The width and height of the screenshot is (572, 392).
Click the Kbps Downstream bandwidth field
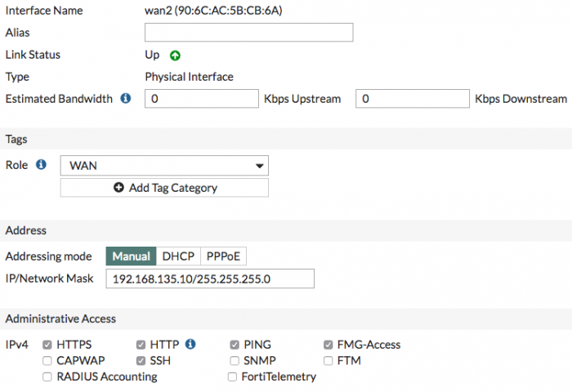tap(412, 99)
